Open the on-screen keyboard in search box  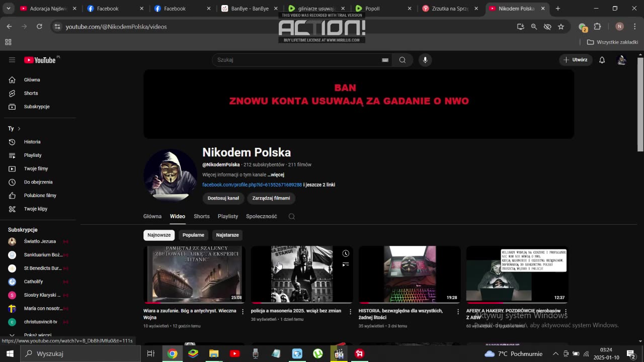(x=385, y=60)
